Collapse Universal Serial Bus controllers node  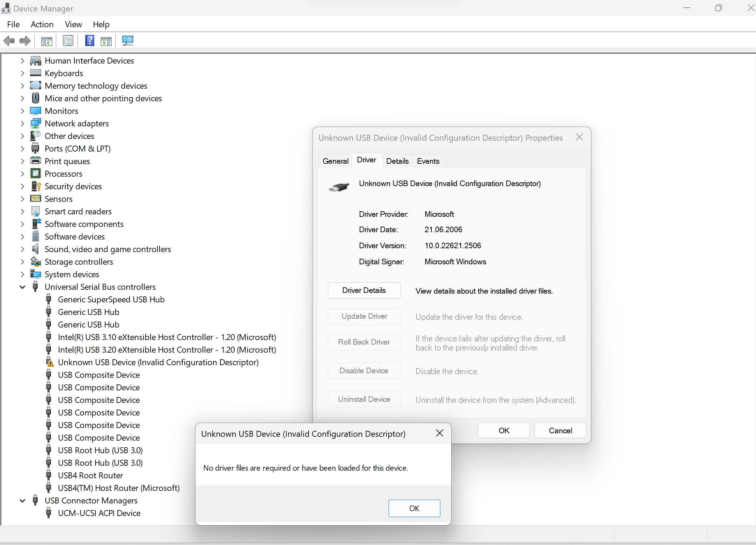(22, 287)
